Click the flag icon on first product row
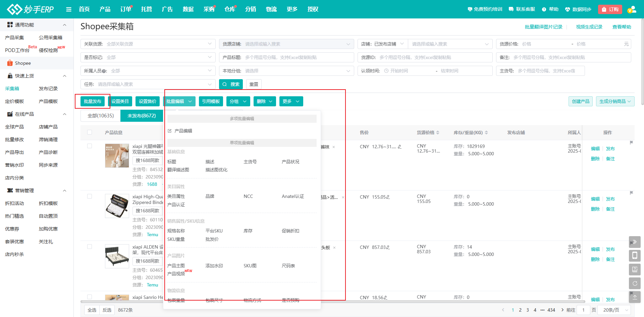 pyautogui.click(x=631, y=143)
